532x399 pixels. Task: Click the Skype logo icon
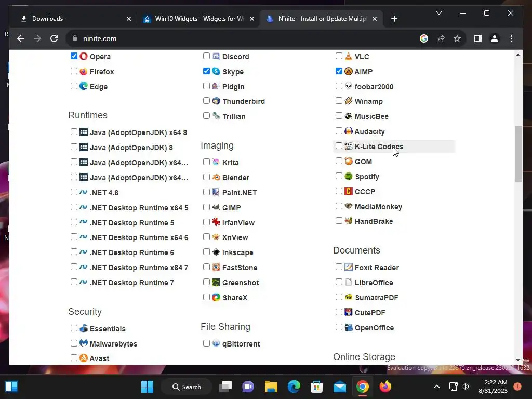click(x=216, y=71)
